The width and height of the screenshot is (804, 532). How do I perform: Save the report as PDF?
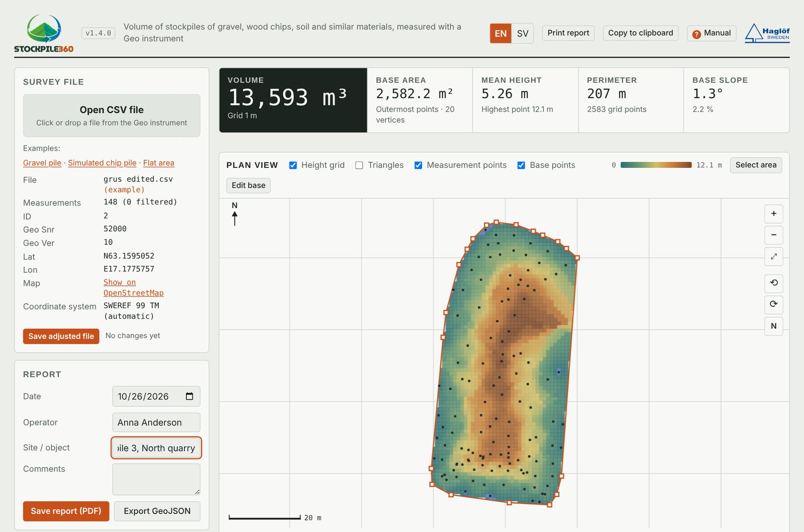click(x=66, y=511)
